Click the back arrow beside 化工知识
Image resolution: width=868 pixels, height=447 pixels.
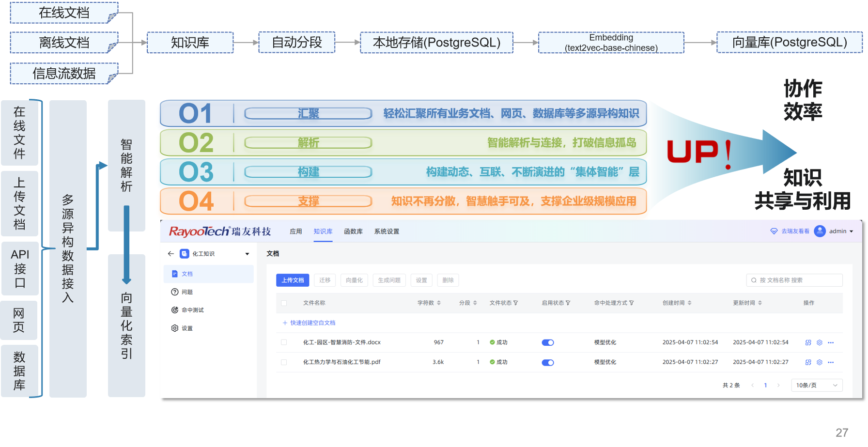click(x=170, y=254)
